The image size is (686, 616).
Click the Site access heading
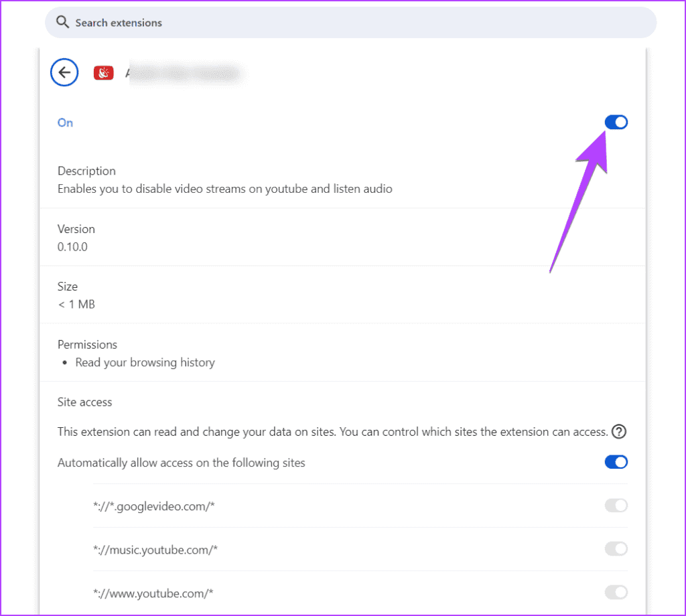(x=85, y=402)
